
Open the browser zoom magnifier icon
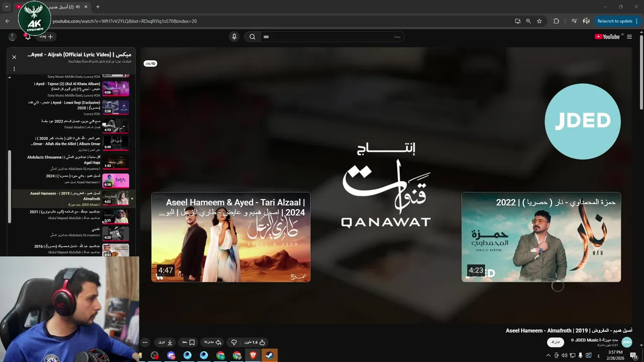click(528, 21)
